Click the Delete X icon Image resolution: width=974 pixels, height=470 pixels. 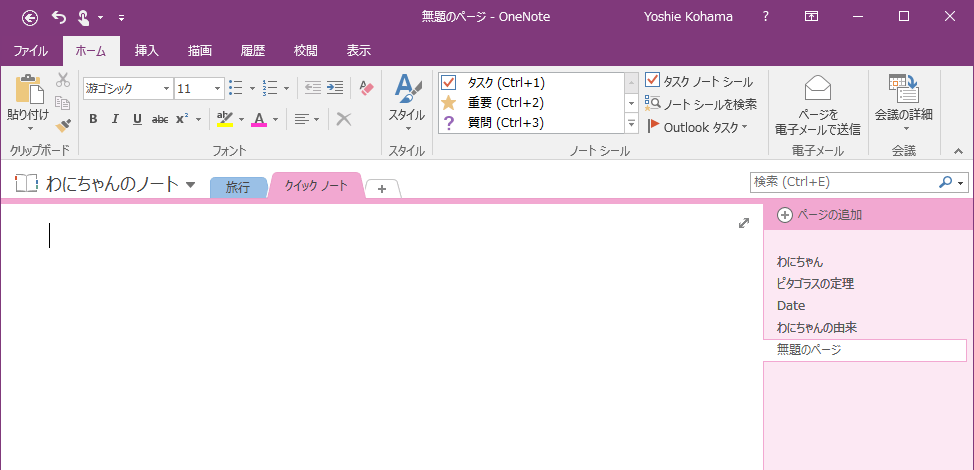pos(344,119)
